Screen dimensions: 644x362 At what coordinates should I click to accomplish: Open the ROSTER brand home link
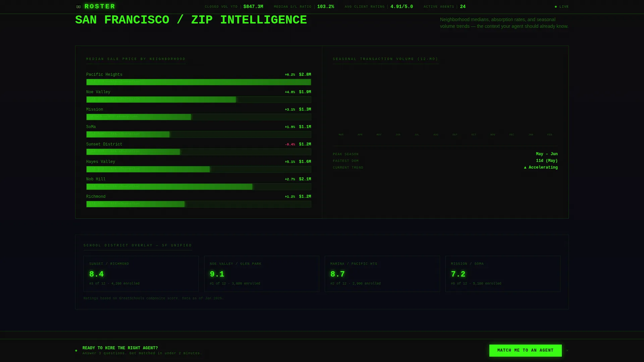(x=96, y=6)
